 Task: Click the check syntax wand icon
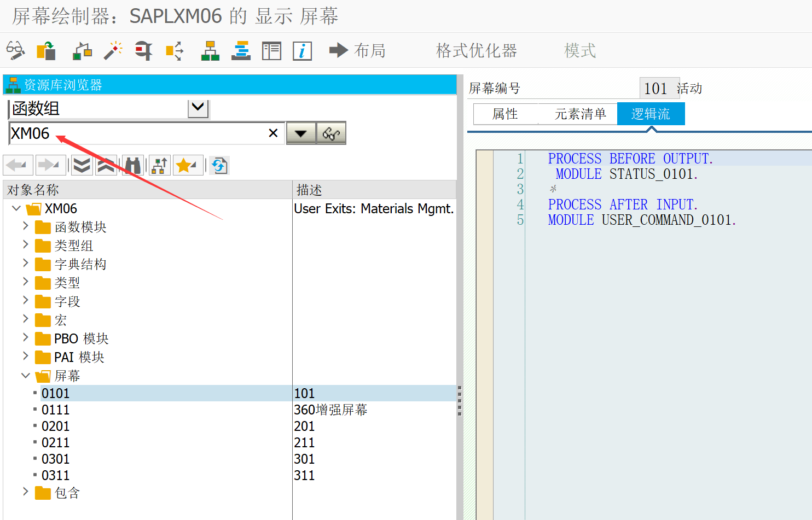tap(113, 50)
